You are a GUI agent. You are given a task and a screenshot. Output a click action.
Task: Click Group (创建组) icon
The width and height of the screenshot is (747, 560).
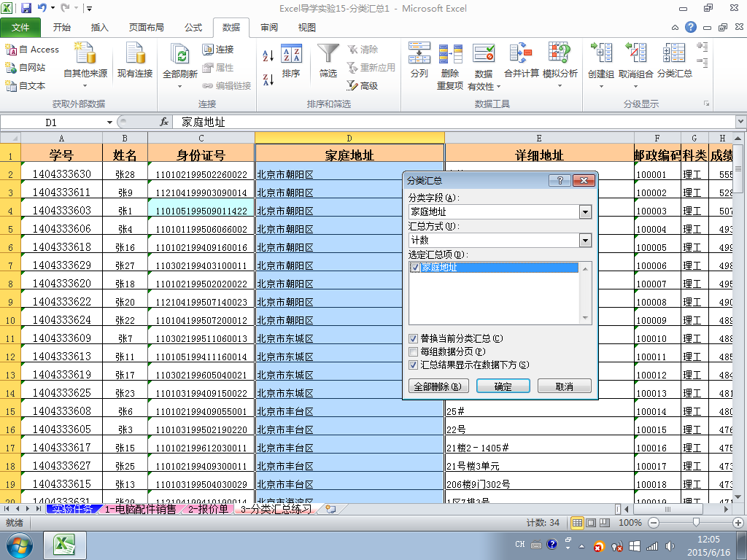point(601,52)
